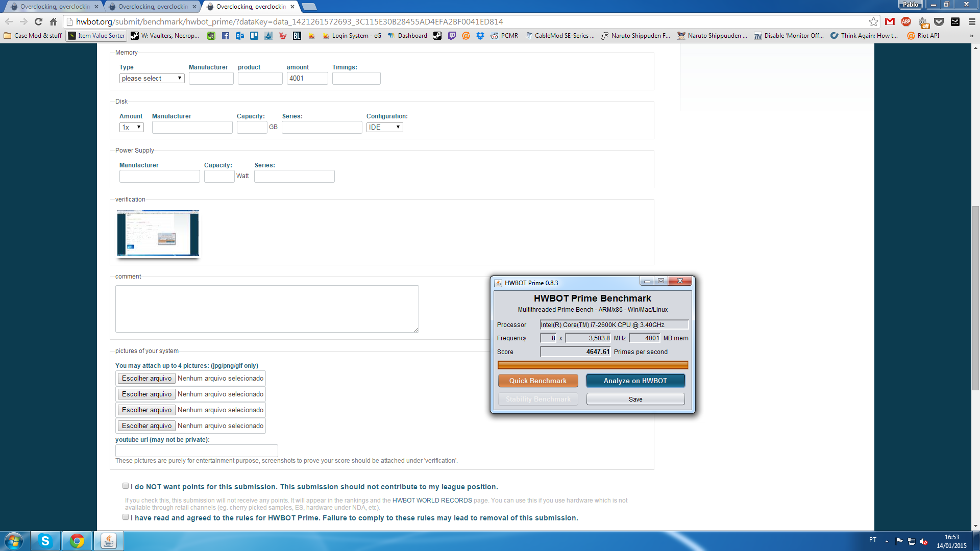
Task: Open the Adblock Plus extension icon
Action: [x=906, y=21]
